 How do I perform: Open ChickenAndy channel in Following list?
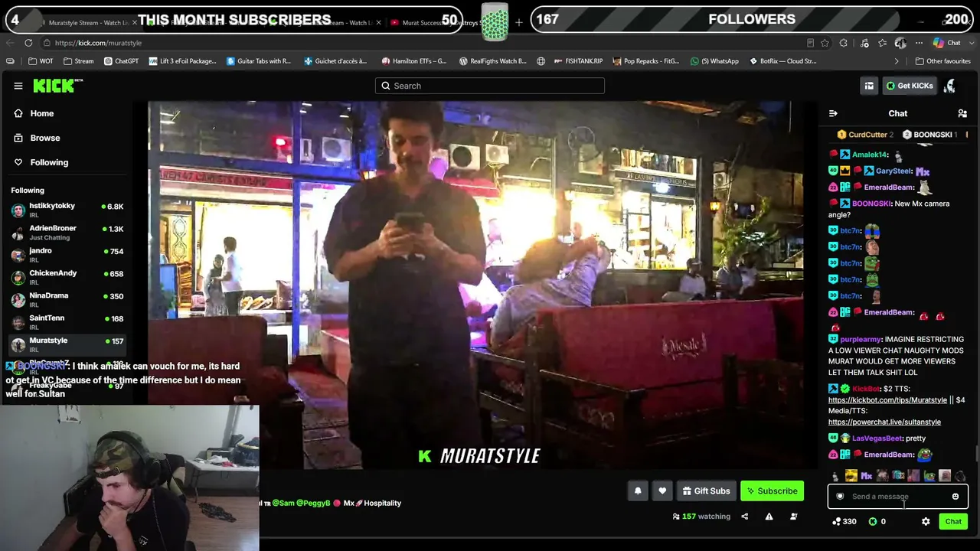click(x=67, y=278)
